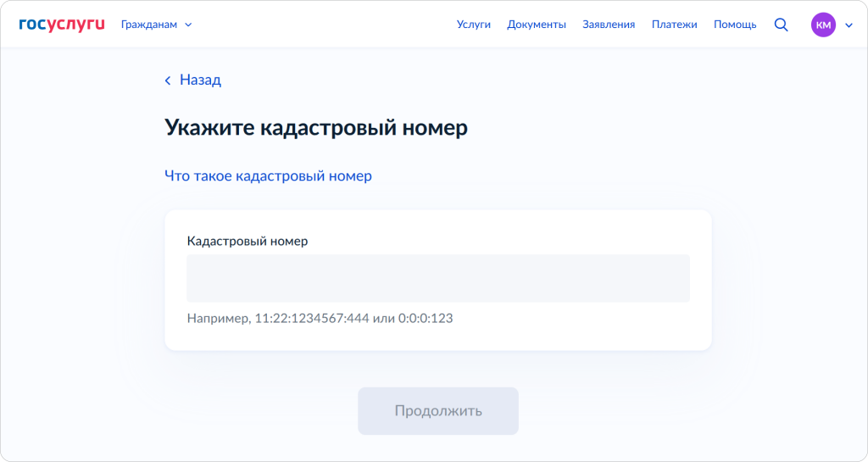Screen dimensions: 868x462
Task: Open the Помощь menu item
Action: (x=735, y=25)
